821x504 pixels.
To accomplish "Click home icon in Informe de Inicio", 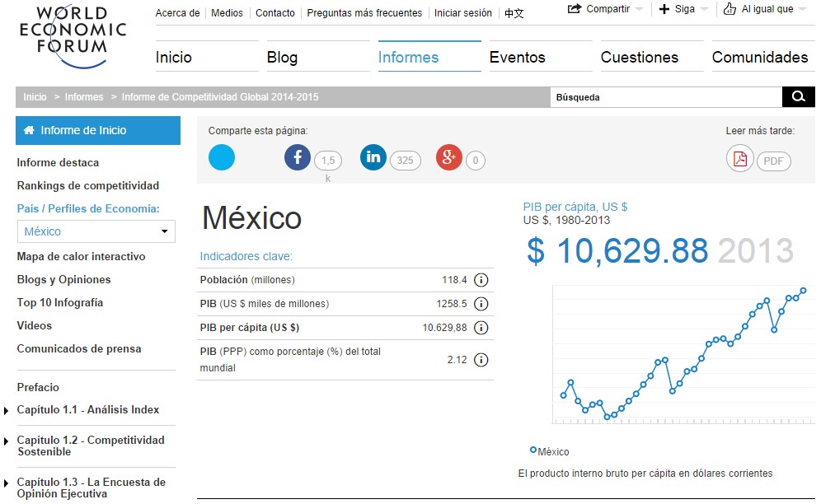I will [x=30, y=130].
